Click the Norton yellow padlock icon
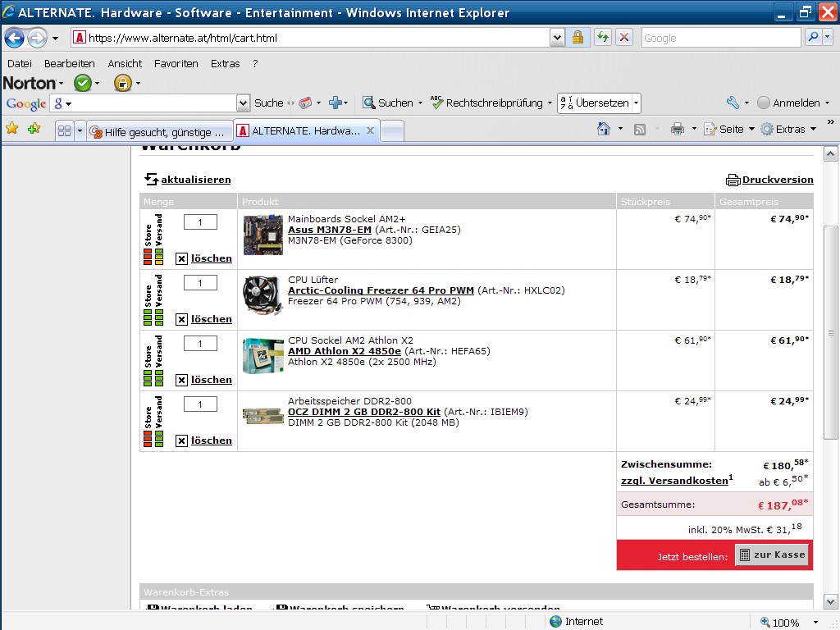The width and height of the screenshot is (840, 630). (x=123, y=83)
